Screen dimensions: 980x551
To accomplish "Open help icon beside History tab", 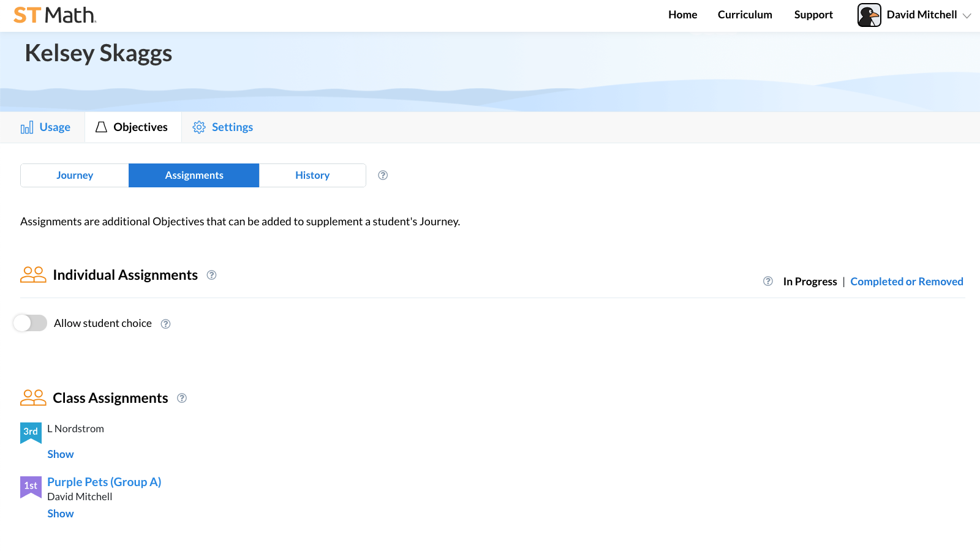I will click(383, 175).
